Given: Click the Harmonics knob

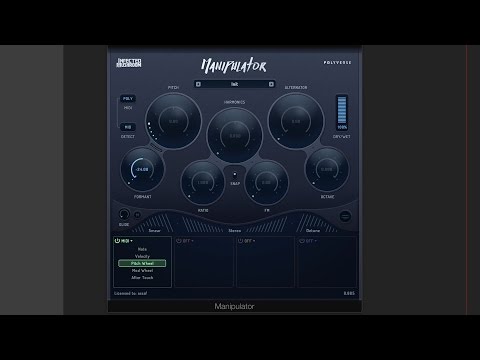Looking at the screenshot, I should tap(235, 135).
